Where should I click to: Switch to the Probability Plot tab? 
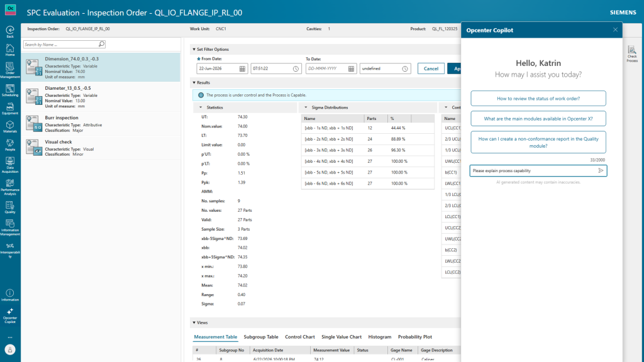(415, 337)
